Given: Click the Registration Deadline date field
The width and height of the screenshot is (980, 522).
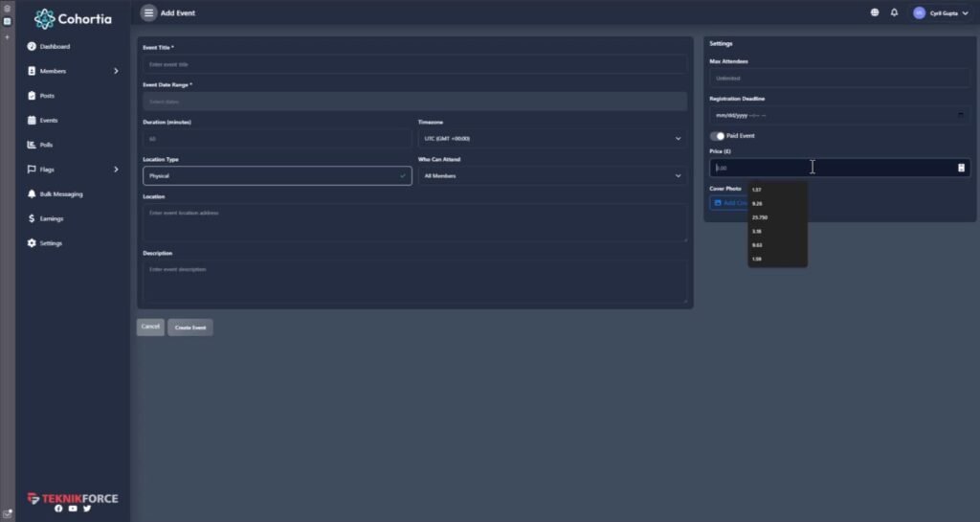Looking at the screenshot, I should click(839, 115).
